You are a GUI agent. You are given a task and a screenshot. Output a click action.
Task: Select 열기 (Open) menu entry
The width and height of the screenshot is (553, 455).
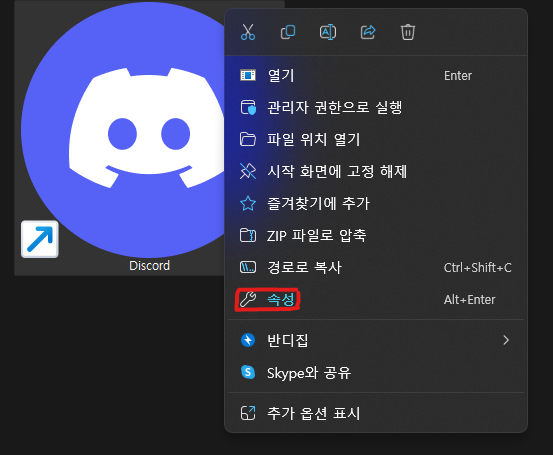pos(376,75)
